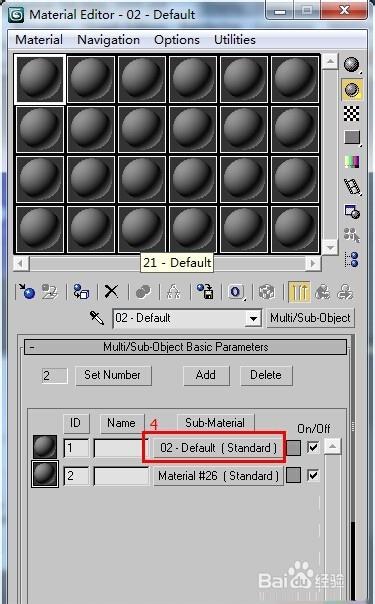Screen dimensions: 375x604
Task: Click the material count field showing 2
Action: click(x=54, y=376)
